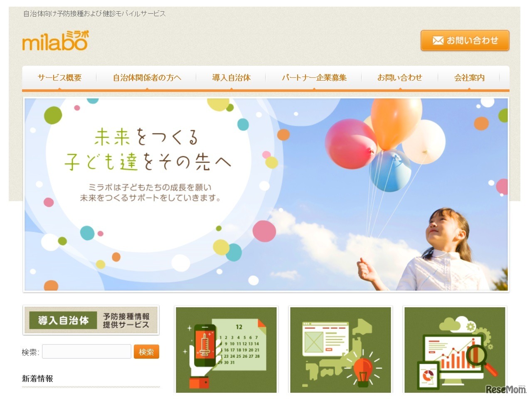Image resolution: width=532 pixels, height=399 pixels.
Task: Go to 自治体関係者の方へ page
Action: coord(147,78)
